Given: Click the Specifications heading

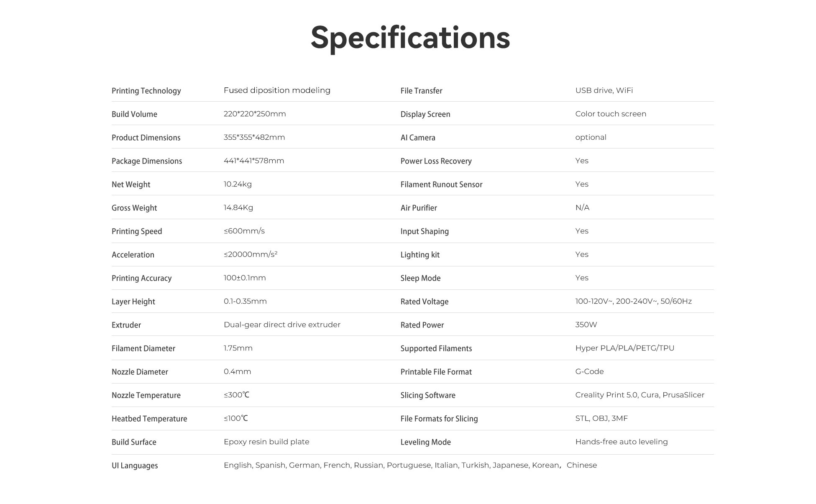Looking at the screenshot, I should [x=410, y=38].
